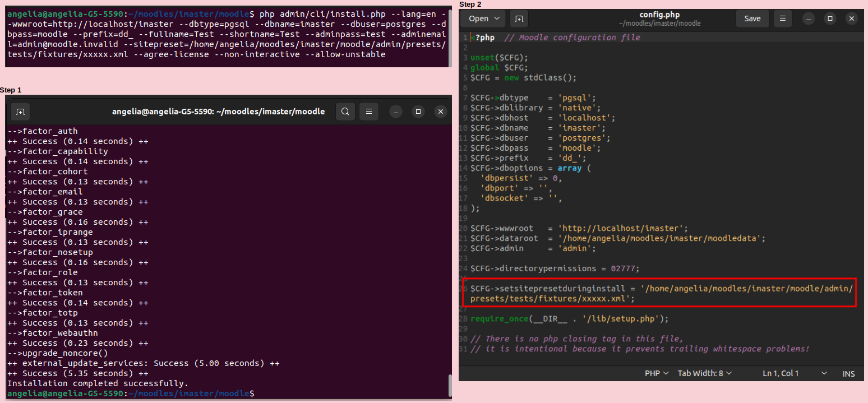Click the $CFG->dbhost 'localhost' line
Image resolution: width=868 pixels, height=403 pixels.
[543, 118]
